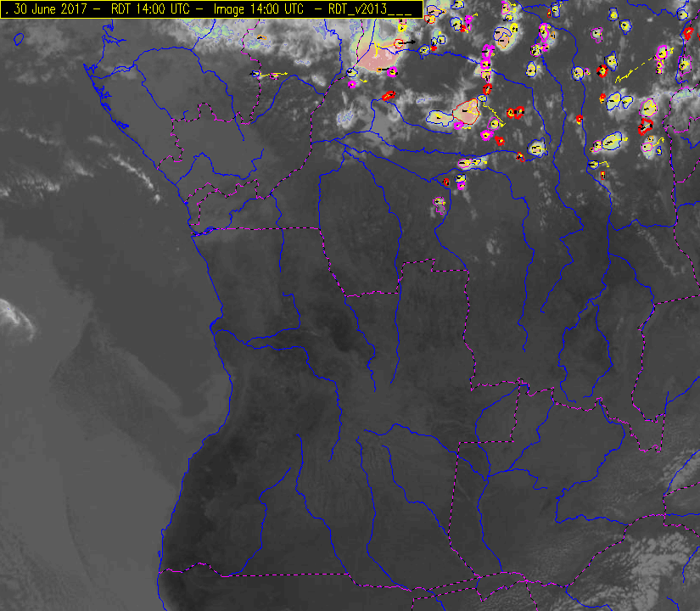Click the black arrow beside the large pink cell
Image resolution: width=700 pixels, height=611 pixels.
coord(407,42)
